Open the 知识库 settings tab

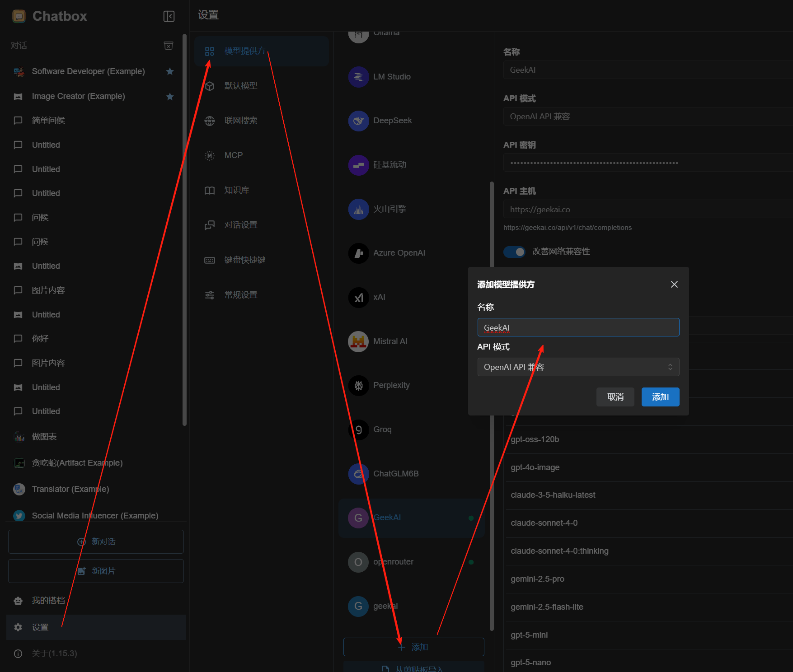pyautogui.click(x=262, y=190)
